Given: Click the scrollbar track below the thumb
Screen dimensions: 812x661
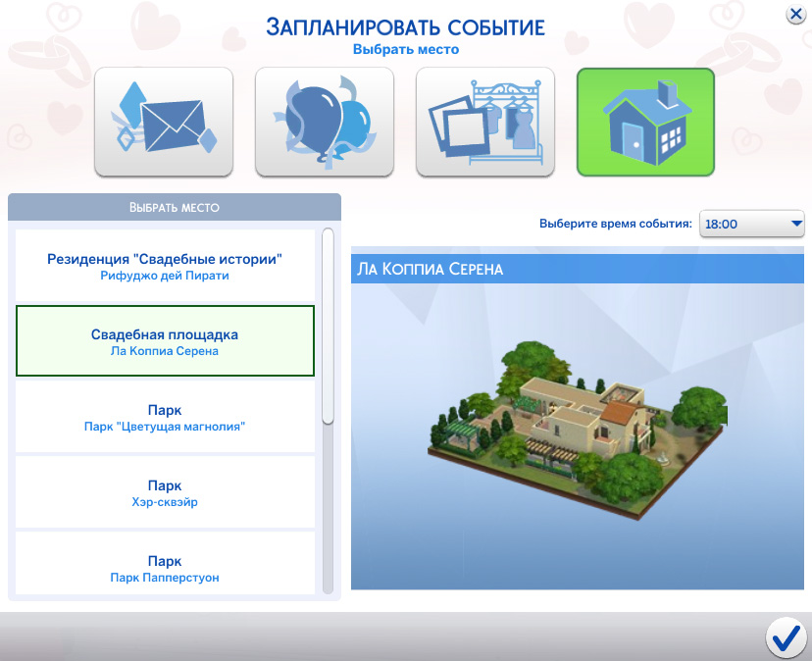Looking at the screenshot, I should coord(329,510).
